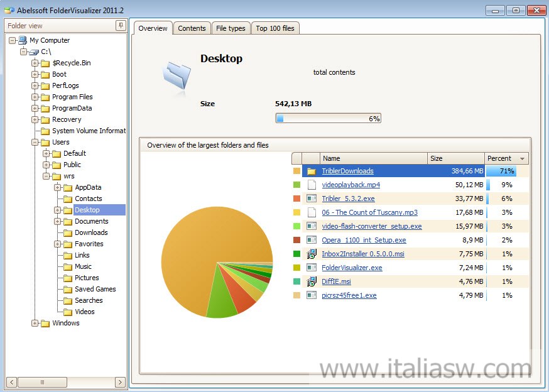Click the exe icon beside Opera_1100_int_Setup.exe
The height and width of the screenshot is (392, 549).
point(312,240)
